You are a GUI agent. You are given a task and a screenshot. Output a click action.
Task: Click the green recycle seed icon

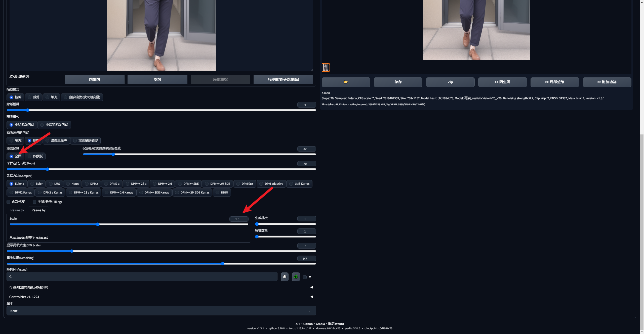[296, 277]
